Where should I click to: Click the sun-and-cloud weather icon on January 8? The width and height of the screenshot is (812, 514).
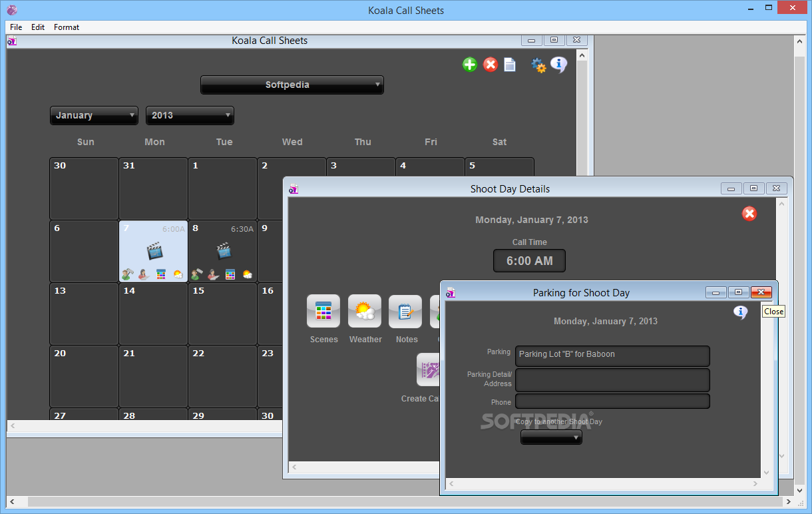(247, 274)
